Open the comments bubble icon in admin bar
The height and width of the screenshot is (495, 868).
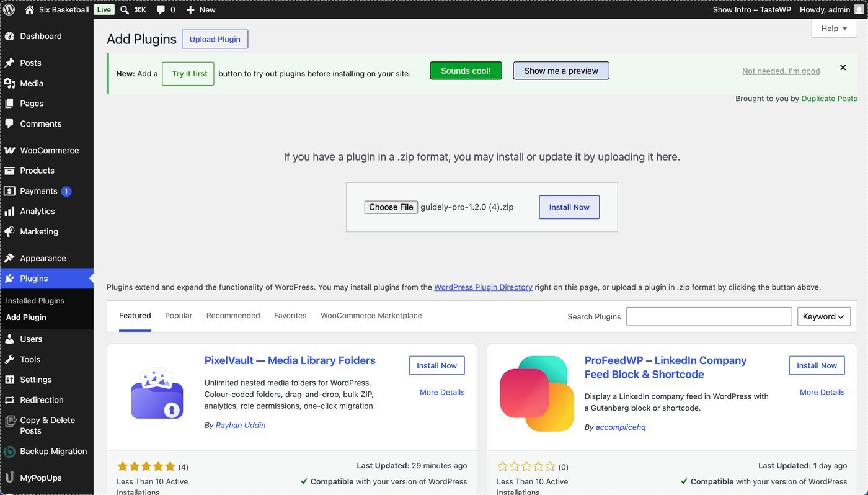point(161,10)
